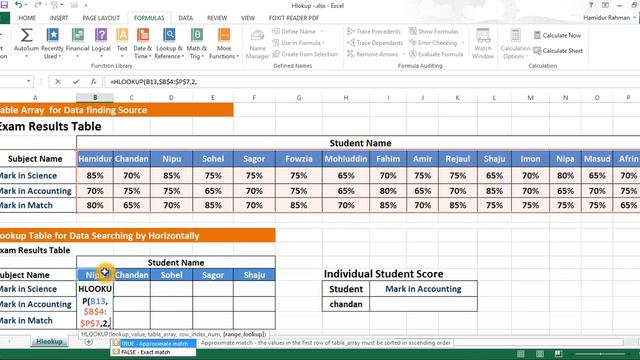Select FALSE - Exact match option
This screenshot has width=640, height=360.
click(153, 352)
